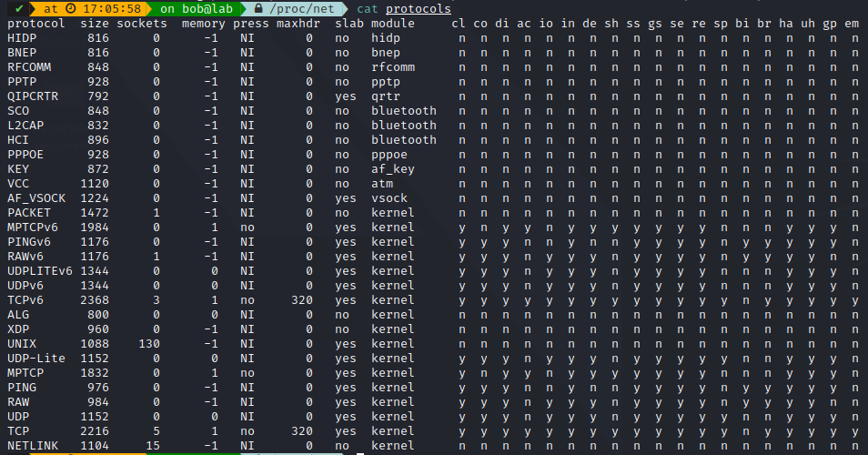
Task: Click the clock icon before the time
Action: tap(70, 9)
